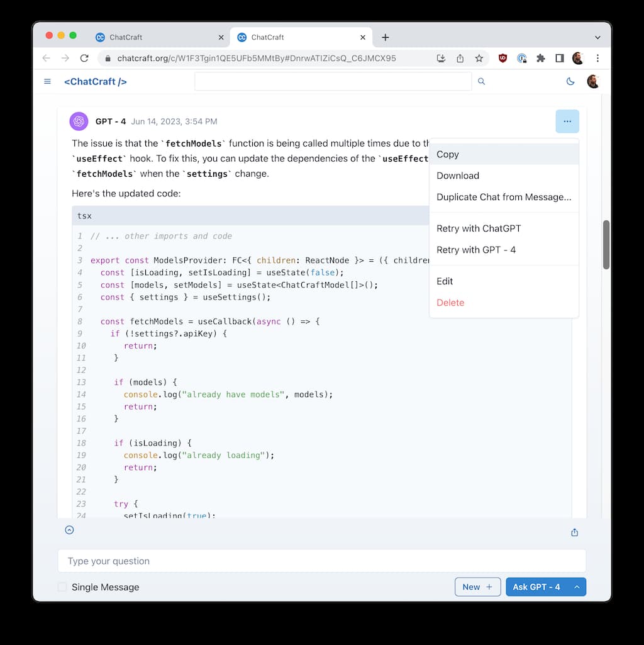The width and height of the screenshot is (644, 645).
Task: Click the install app icon in address bar
Action: [x=441, y=59]
